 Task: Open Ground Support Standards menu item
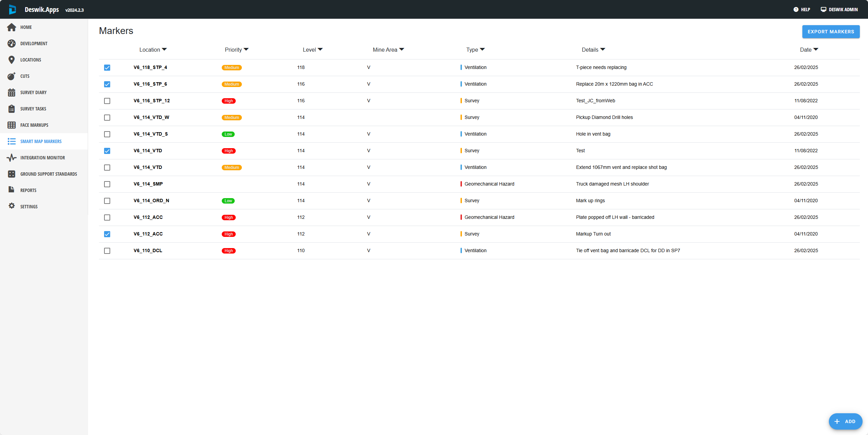pyautogui.click(x=48, y=174)
